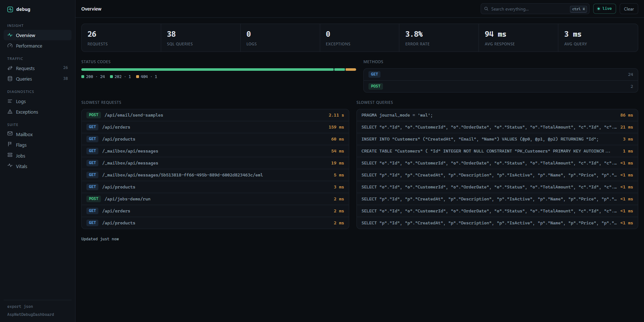Open the Logs diagnostics page
Image resolution: width=644 pixels, height=322 pixels.
[x=37, y=101]
